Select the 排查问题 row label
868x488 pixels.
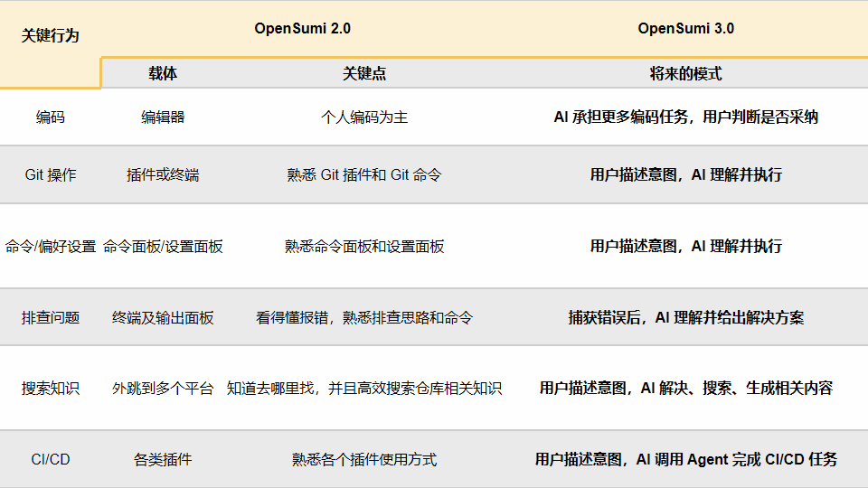[x=51, y=317]
